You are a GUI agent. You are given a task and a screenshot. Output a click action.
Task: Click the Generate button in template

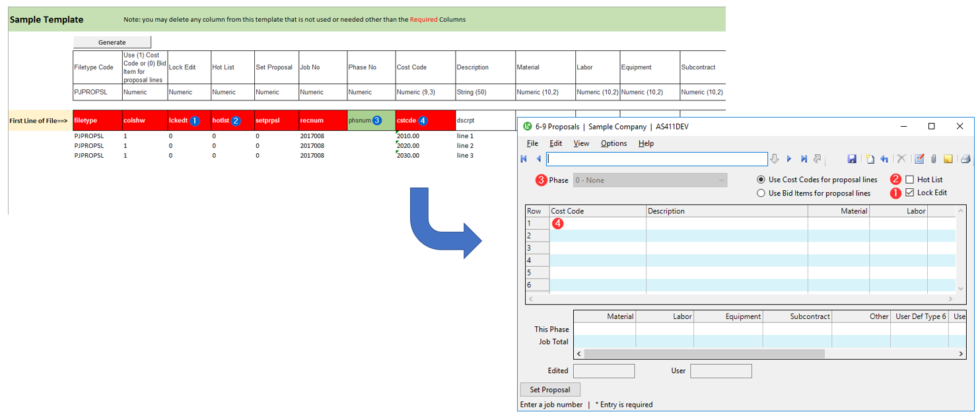[112, 42]
